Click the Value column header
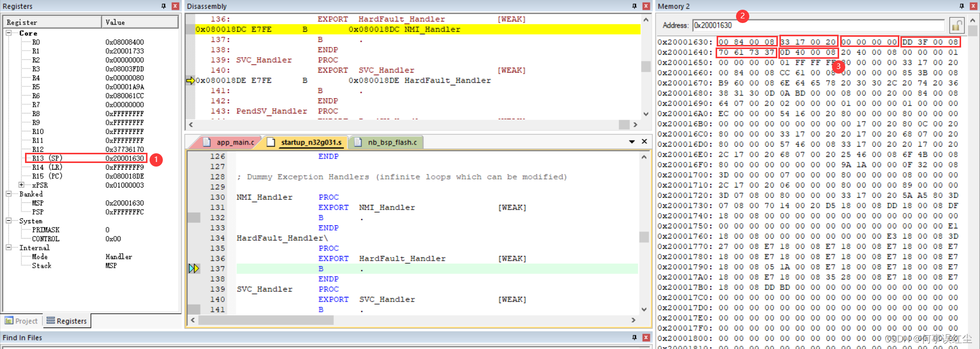Screen dimensions: 980x349 pos(140,22)
